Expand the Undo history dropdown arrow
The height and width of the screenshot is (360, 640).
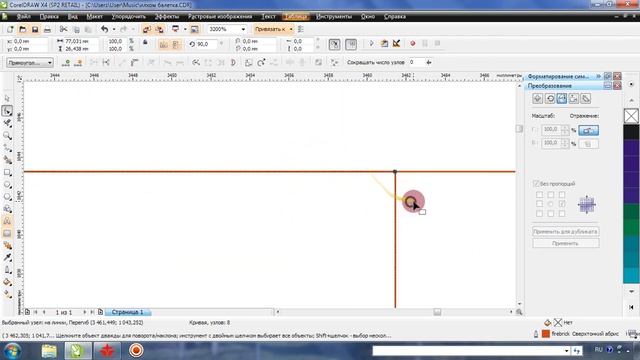pos(113,29)
